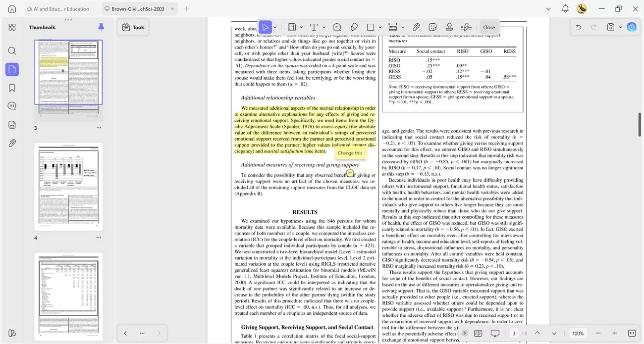This screenshot has width=644, height=344.
Task: Open the sticker annotation tool
Action: (431, 27)
